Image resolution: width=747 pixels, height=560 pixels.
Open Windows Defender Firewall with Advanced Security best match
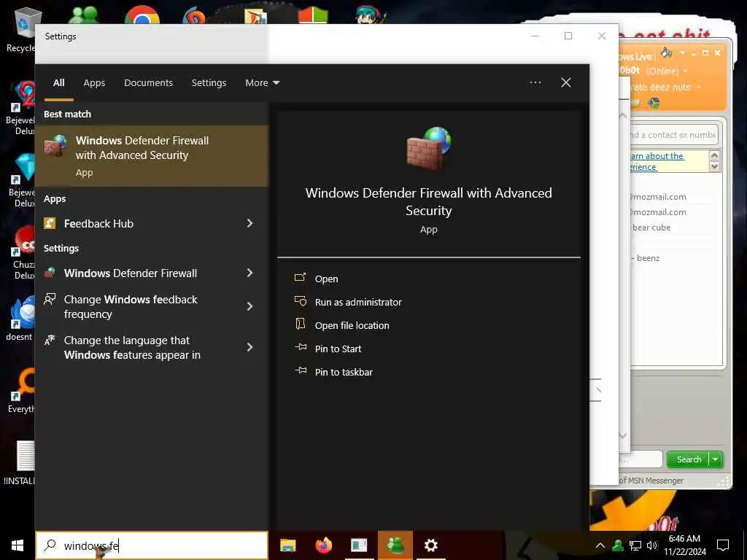(x=152, y=156)
